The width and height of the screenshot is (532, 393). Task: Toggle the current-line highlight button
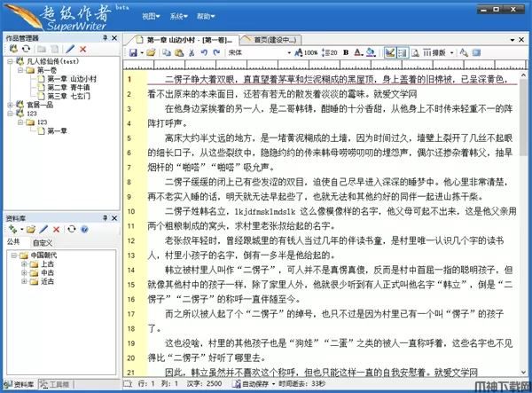coord(390,52)
